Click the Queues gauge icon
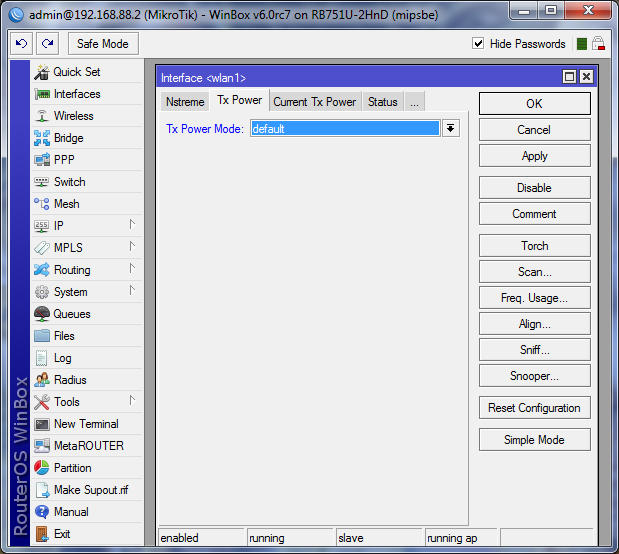 (41, 314)
